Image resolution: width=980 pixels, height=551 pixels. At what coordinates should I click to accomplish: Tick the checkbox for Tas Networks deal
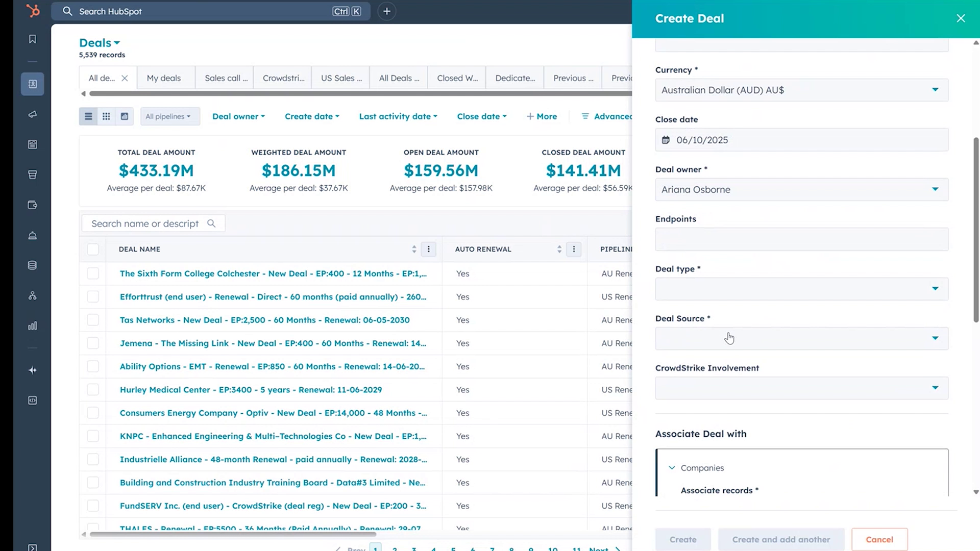click(x=93, y=319)
